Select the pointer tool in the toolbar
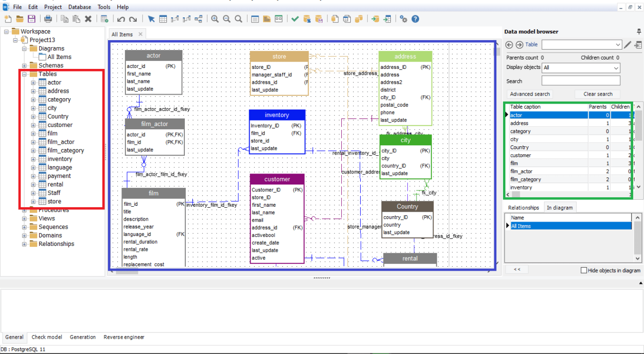 point(151,19)
